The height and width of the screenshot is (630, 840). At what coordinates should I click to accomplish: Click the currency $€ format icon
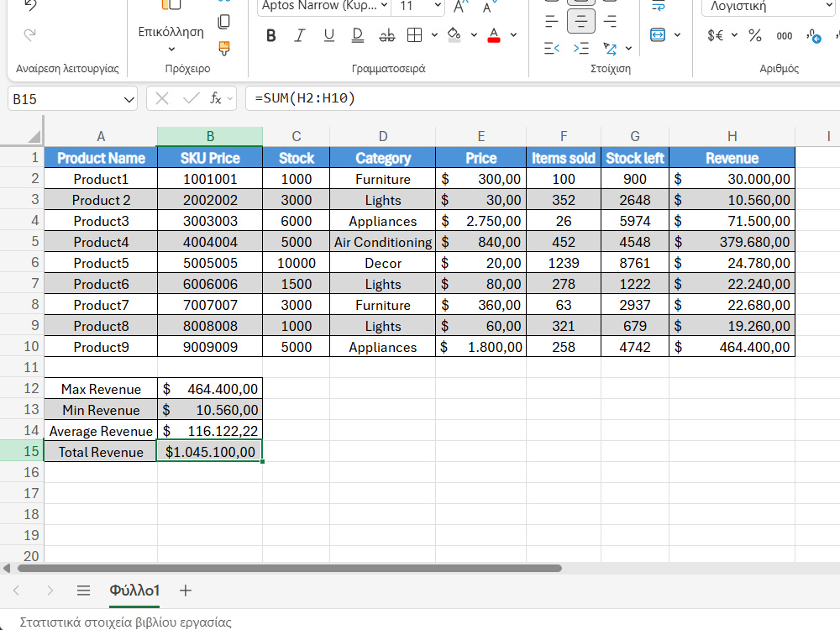click(715, 35)
